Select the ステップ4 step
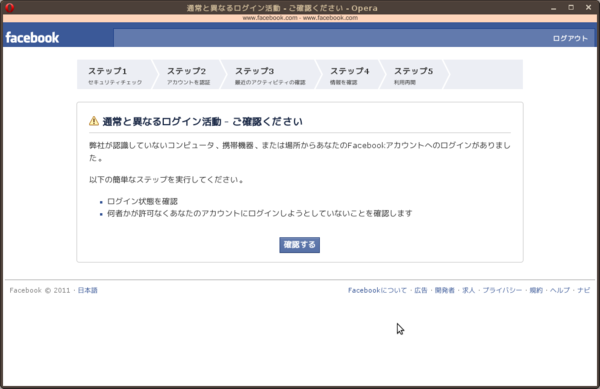The width and height of the screenshot is (600, 389). tap(349, 75)
